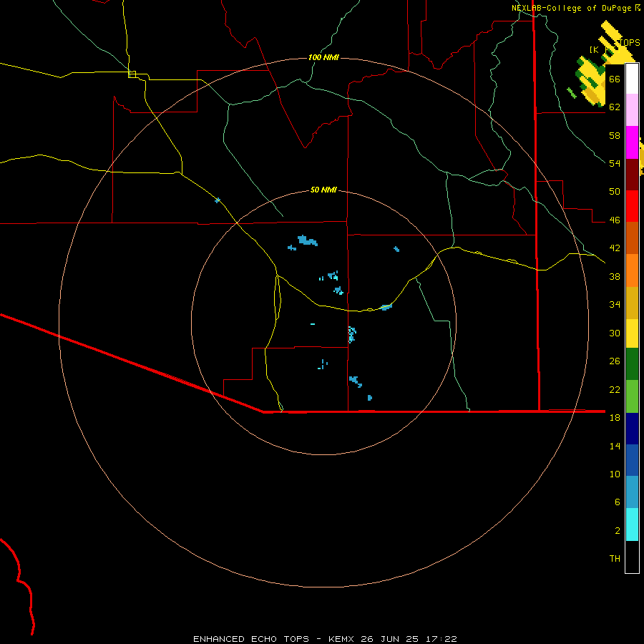
Task: Click the '2' legend value
Action: coord(617,531)
